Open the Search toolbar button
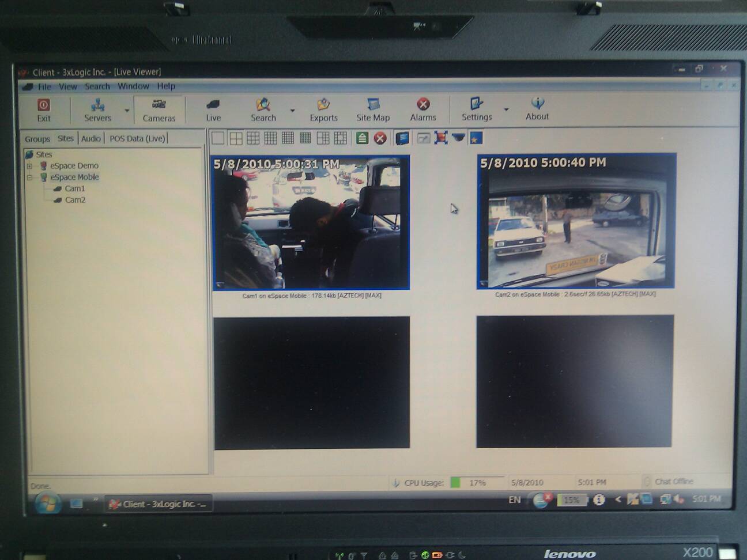Screen dimensions: 747x560 pyautogui.click(x=263, y=109)
